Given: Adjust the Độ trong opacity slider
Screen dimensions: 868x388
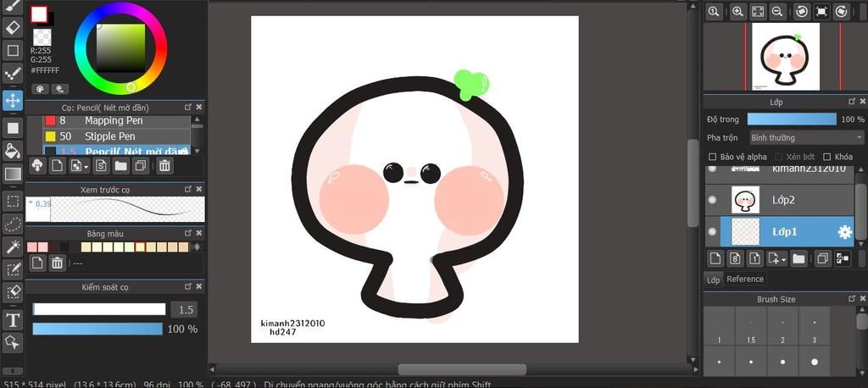Looking at the screenshot, I should coord(792,119).
